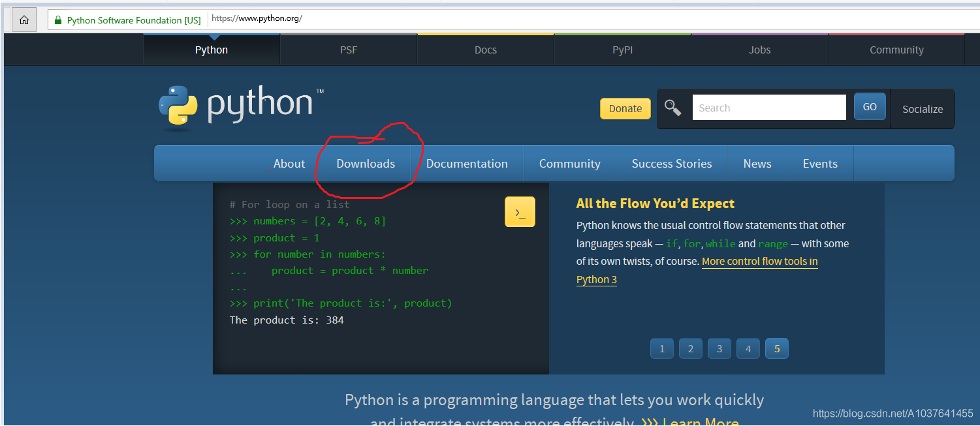
Task: Click the 'while' keyword link
Action: (721, 244)
